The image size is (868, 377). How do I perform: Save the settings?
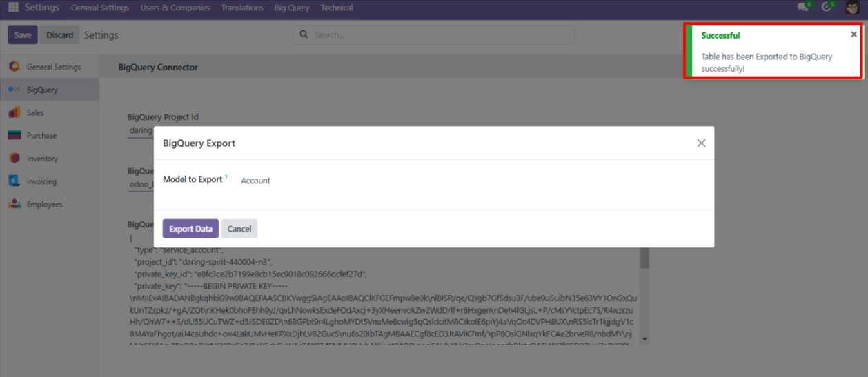(23, 35)
